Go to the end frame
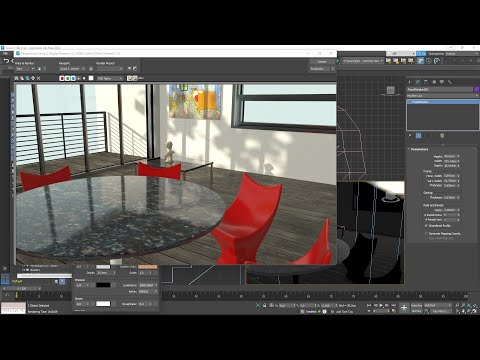Viewport: 480px width, 360px height. [x=393, y=305]
